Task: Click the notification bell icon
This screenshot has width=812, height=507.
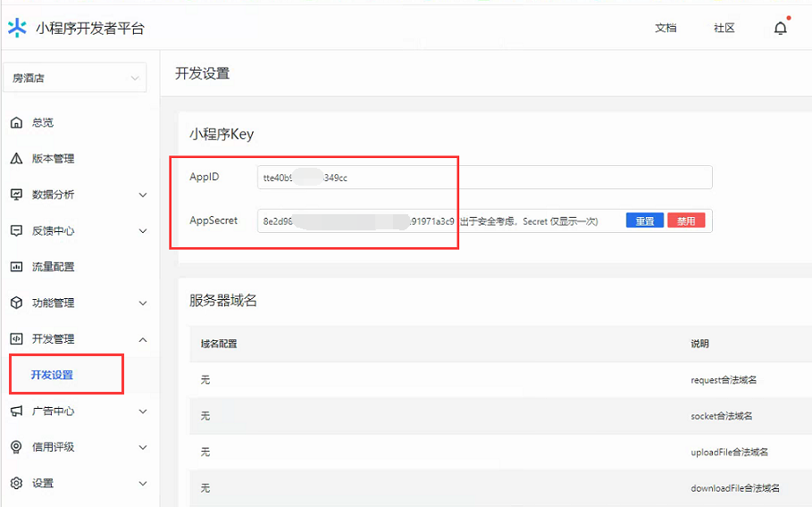Action: [x=780, y=29]
